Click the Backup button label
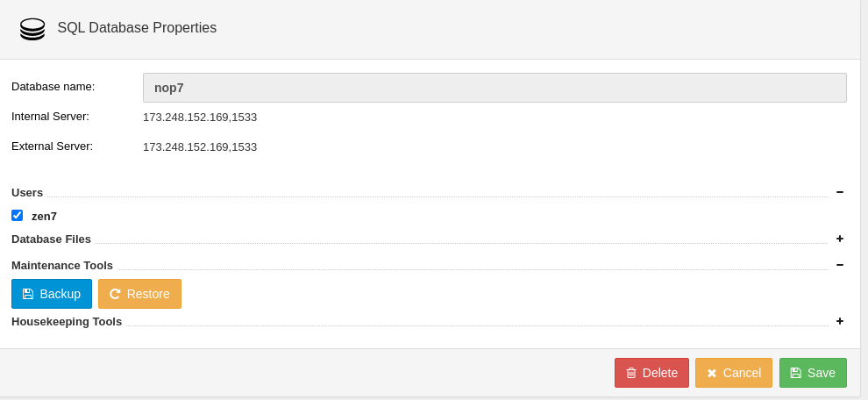 click(60, 294)
